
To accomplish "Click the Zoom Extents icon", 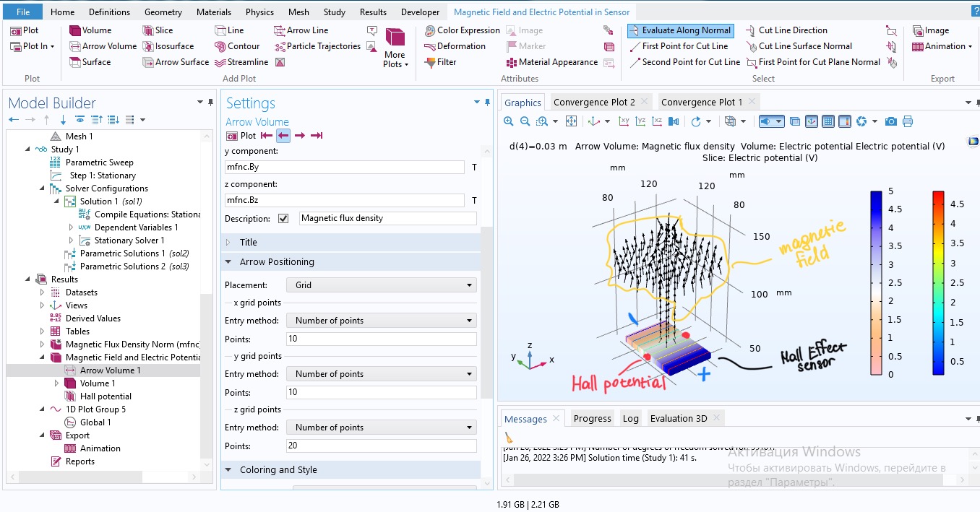I will (571, 121).
